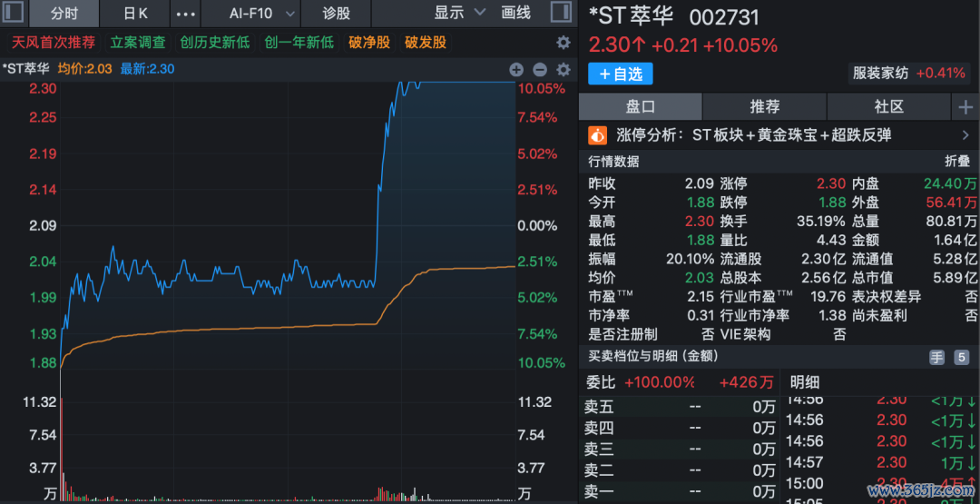Zoom in chart with plus icon

pyautogui.click(x=516, y=69)
